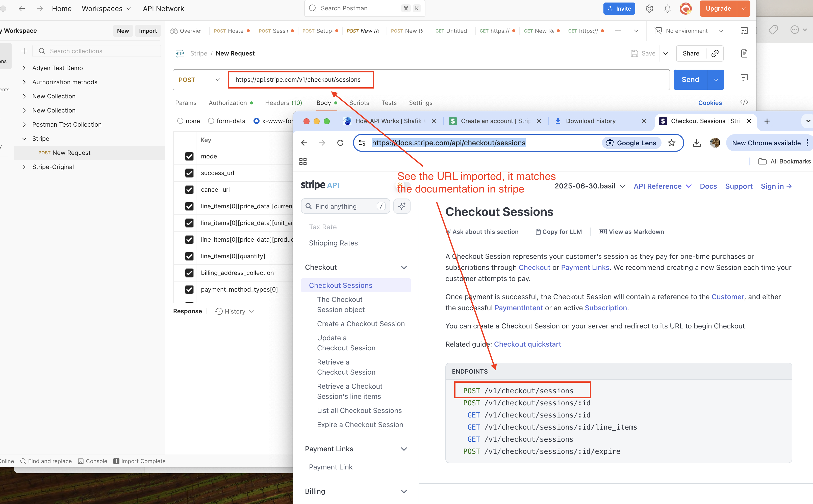Open the Save options dropdown arrow
The height and width of the screenshot is (504, 813).
point(665,53)
